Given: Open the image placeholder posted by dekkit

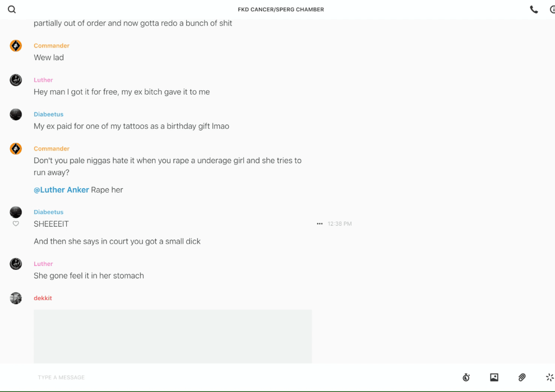Looking at the screenshot, I should (x=173, y=336).
